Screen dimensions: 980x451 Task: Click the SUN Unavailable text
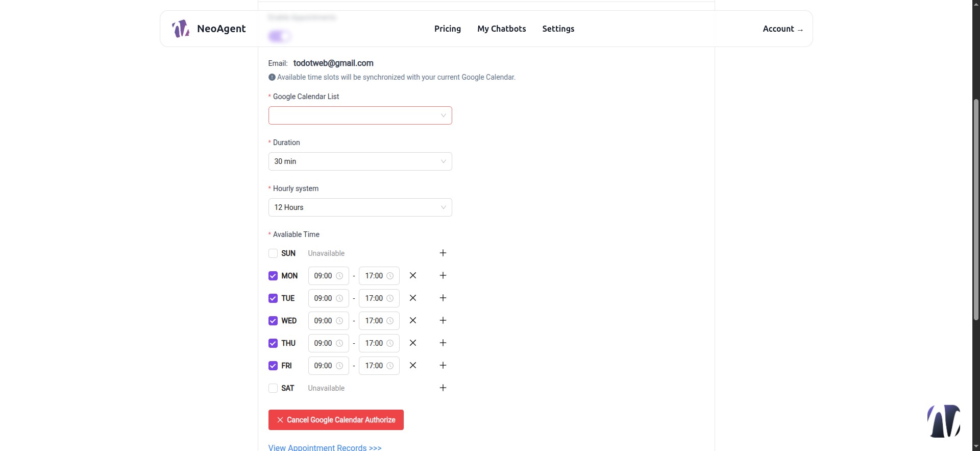click(326, 253)
